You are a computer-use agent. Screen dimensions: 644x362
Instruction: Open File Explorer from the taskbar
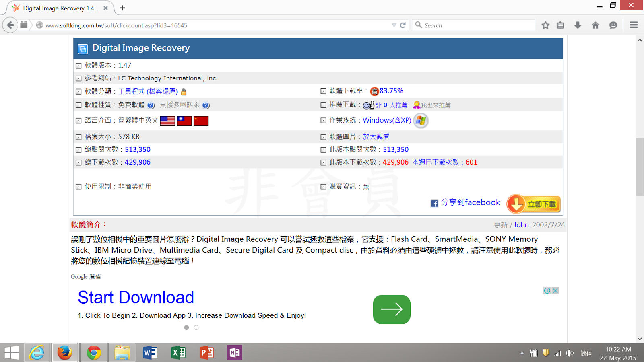click(x=122, y=353)
